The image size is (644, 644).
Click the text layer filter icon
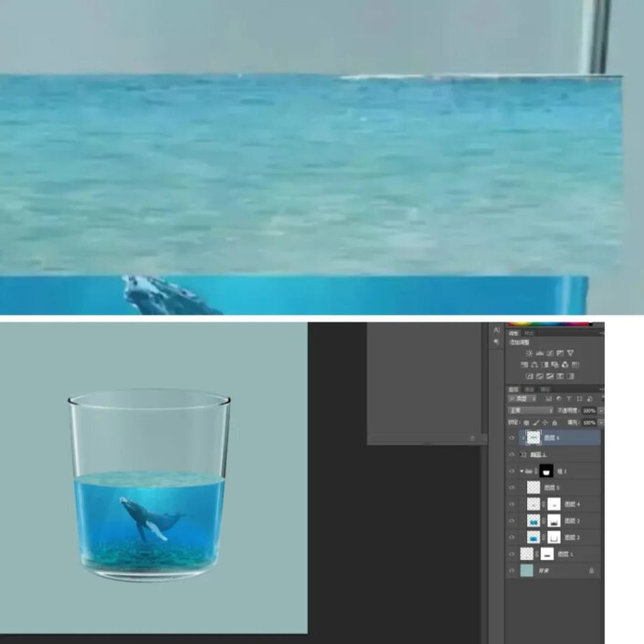pos(567,399)
